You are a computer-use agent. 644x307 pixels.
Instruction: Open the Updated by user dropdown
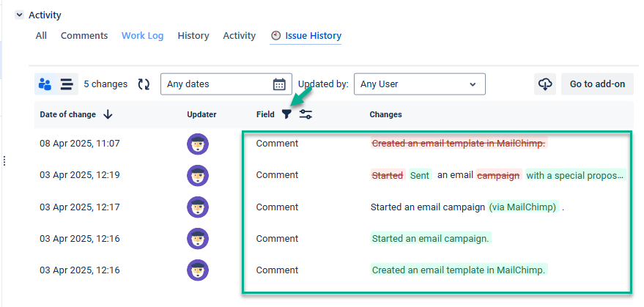click(419, 84)
